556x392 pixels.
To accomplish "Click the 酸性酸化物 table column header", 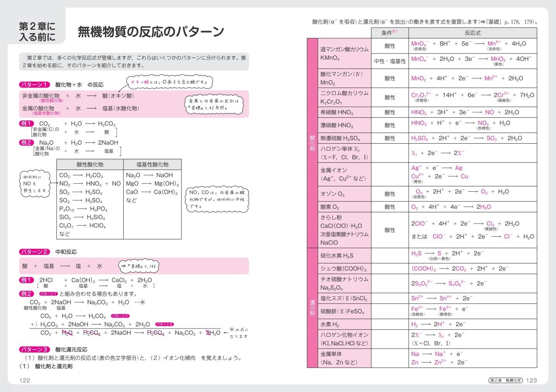I will pyautogui.click(x=90, y=164).
